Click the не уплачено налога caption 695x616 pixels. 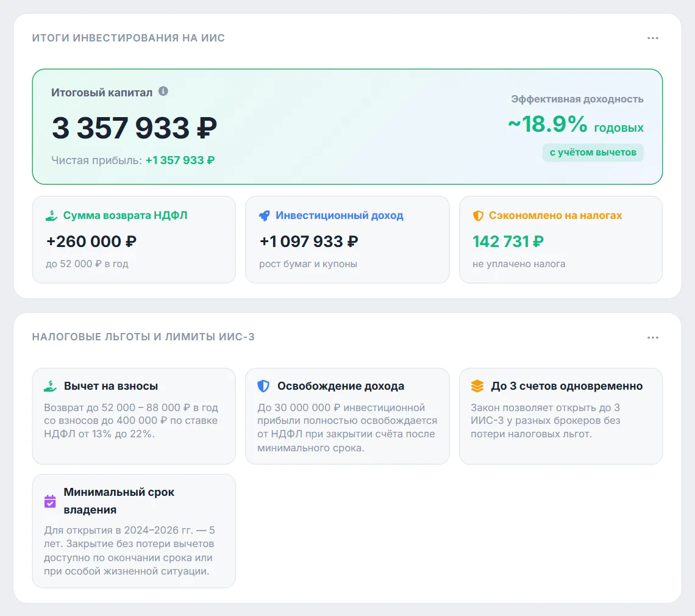tap(519, 264)
